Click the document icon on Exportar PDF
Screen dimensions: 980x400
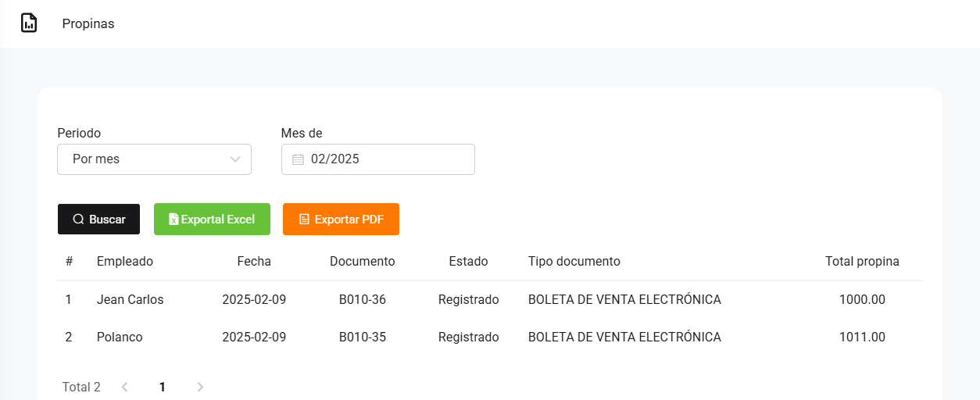point(305,220)
